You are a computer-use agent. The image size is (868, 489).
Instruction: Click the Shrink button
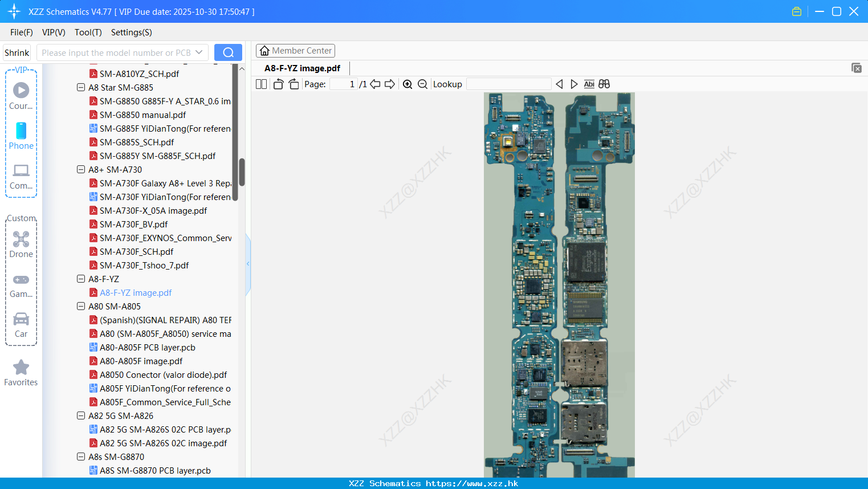[x=17, y=52]
